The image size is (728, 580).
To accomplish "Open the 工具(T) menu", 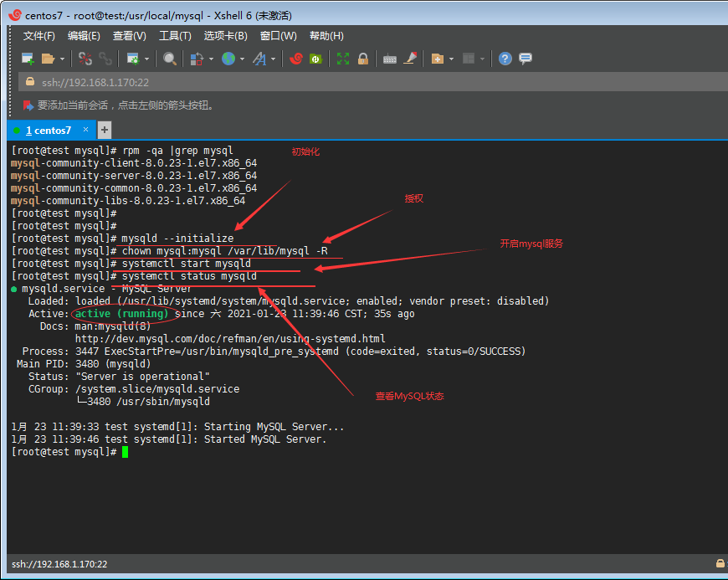I will [x=175, y=36].
